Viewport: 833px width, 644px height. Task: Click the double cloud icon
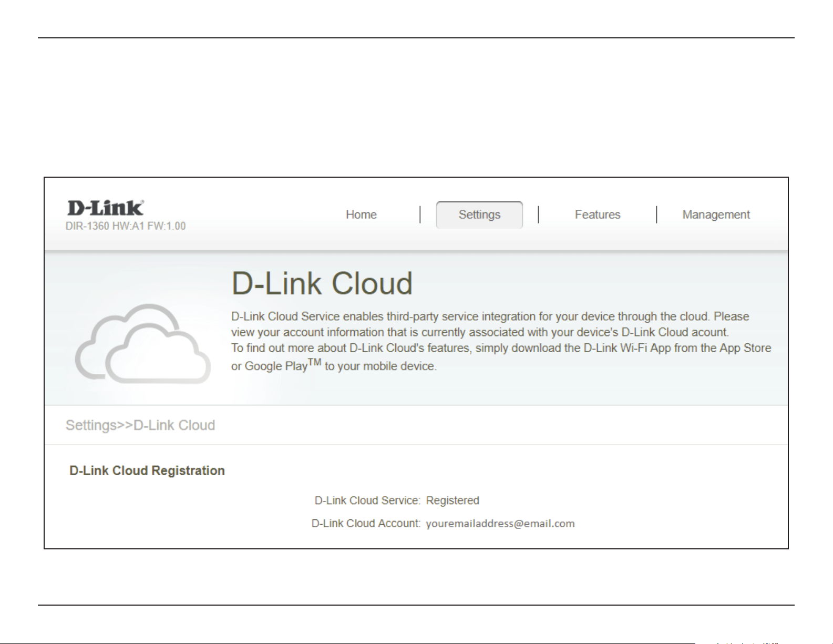click(x=143, y=344)
